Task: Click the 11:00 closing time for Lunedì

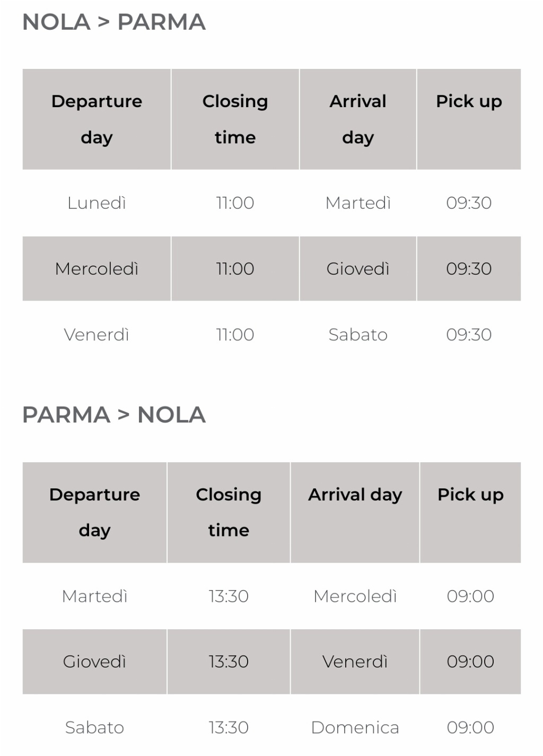Action: point(235,203)
